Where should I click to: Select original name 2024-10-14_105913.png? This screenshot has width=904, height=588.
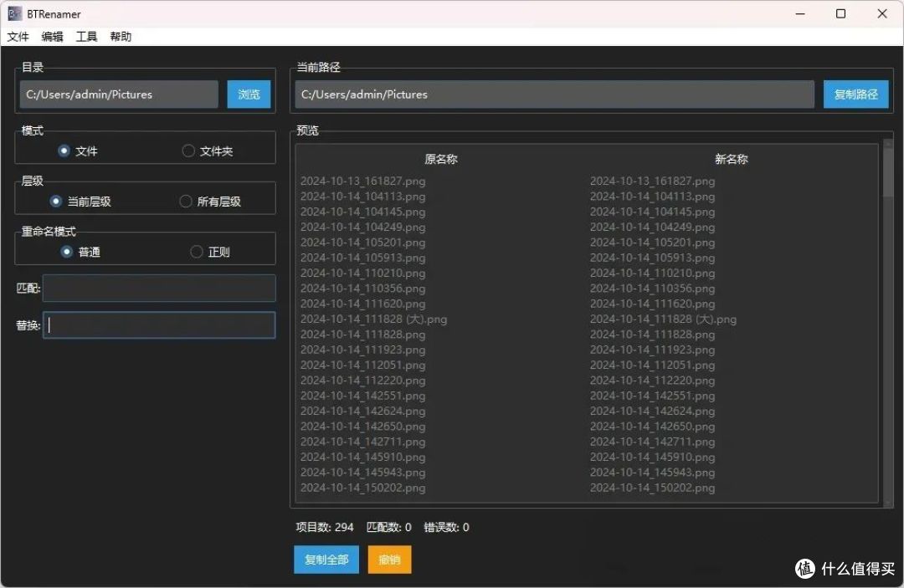pos(362,258)
